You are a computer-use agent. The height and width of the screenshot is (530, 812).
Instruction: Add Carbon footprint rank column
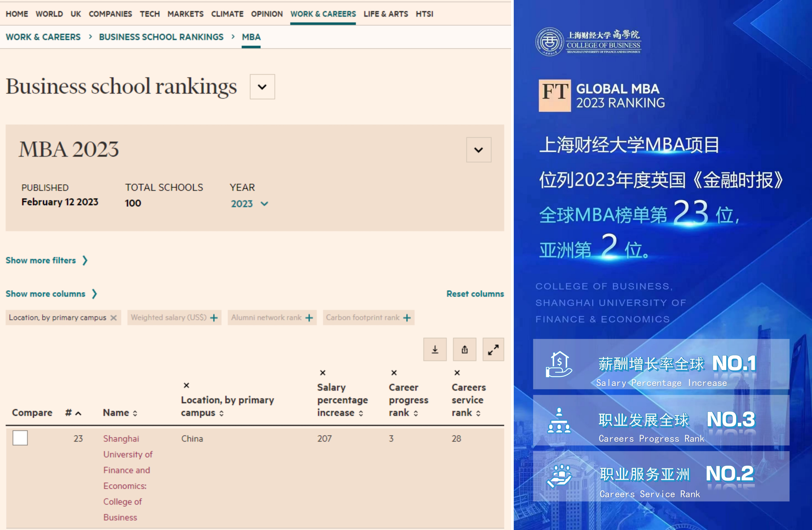[x=407, y=318]
